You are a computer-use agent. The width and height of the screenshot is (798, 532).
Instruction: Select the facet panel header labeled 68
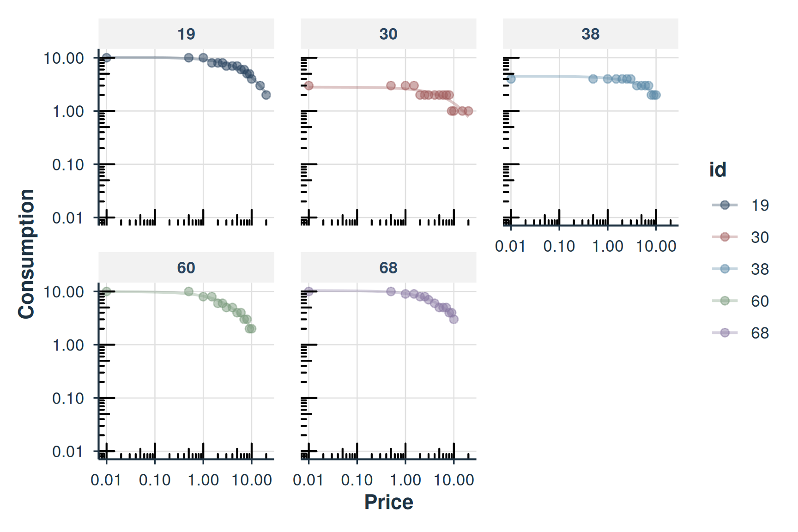(x=388, y=268)
